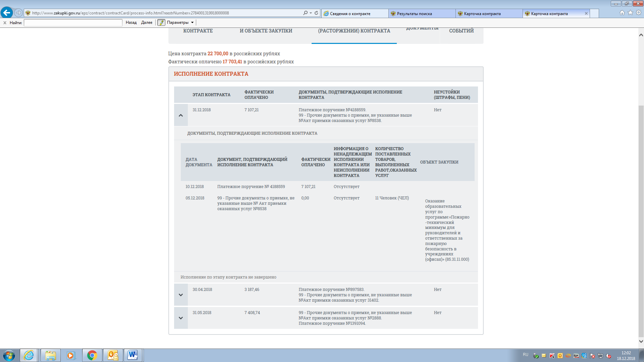Click the favorites star icon
This screenshot has width=644, height=362.
coord(630,13)
